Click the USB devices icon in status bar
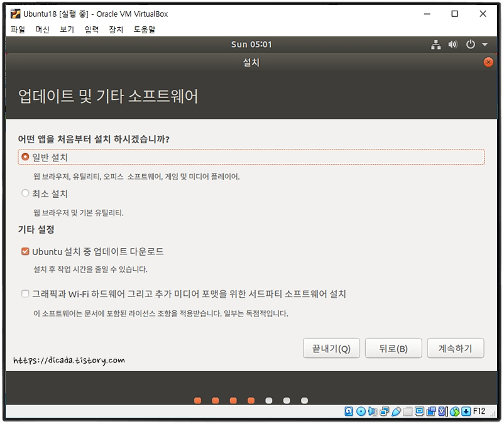Screen dimensions: 504x424 point(397,411)
